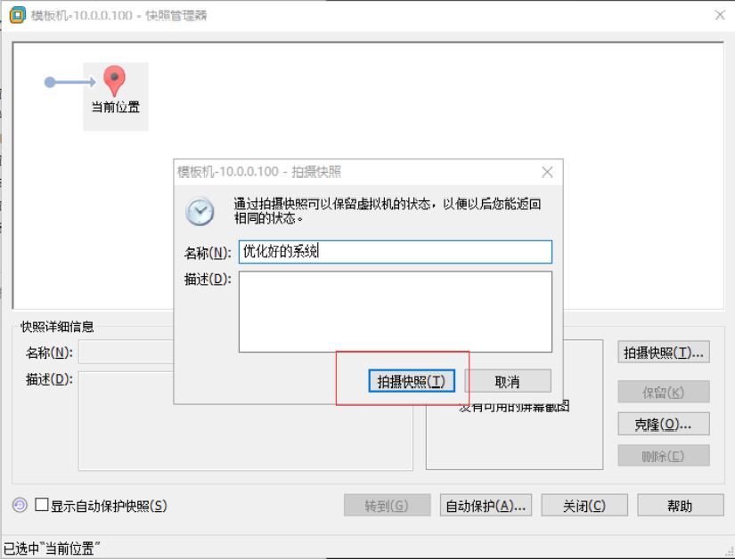Viewport: 735px width, 560px height.
Task: Click the 名称(N) field containing 优化好的系统
Action: point(396,252)
